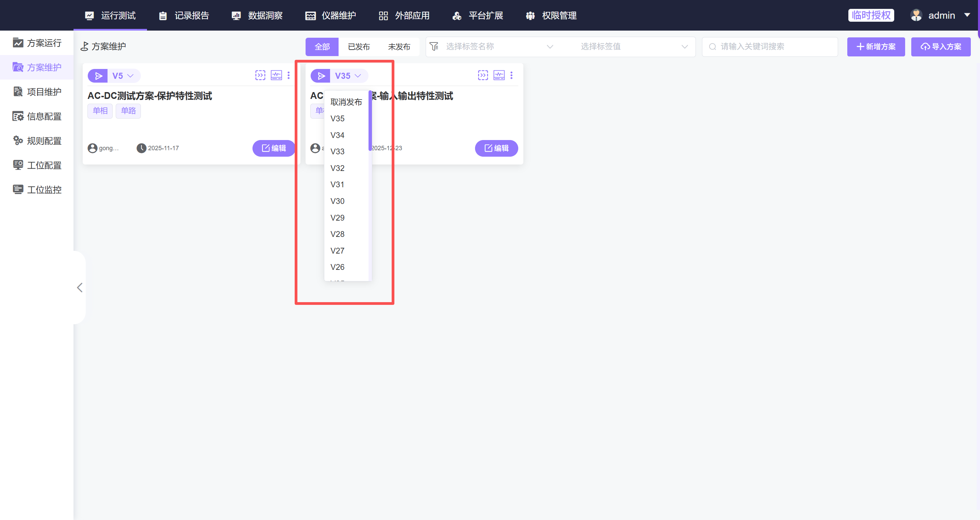Click the filter icon beside tag name selector
Viewport: 980px width, 520px height.
(434, 46)
